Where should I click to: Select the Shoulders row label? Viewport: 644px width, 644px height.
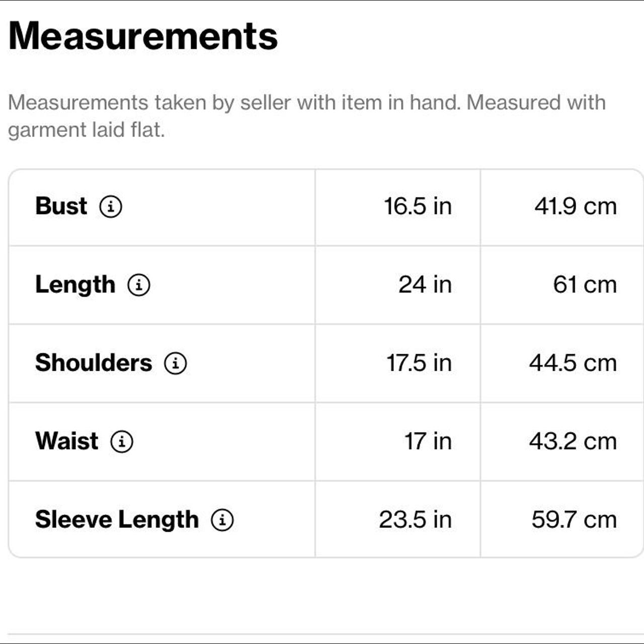(x=94, y=363)
